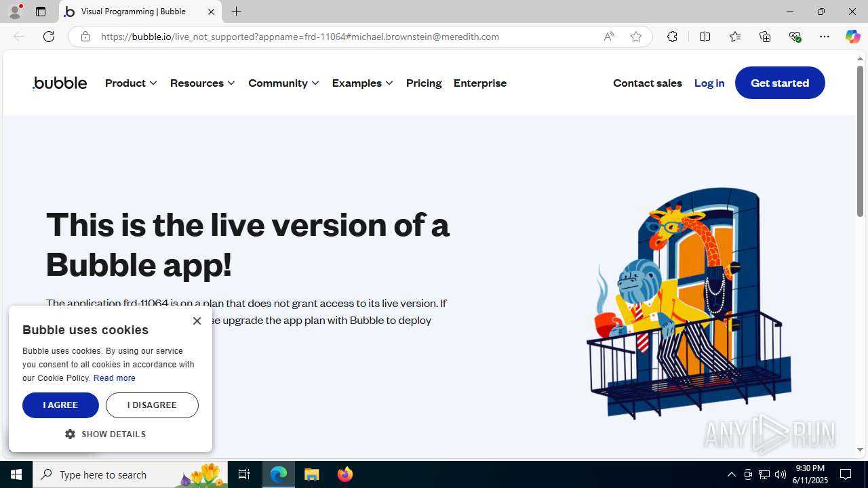The image size is (868, 488).
Task: Click scrollbar down arrow
Action: (x=860, y=449)
